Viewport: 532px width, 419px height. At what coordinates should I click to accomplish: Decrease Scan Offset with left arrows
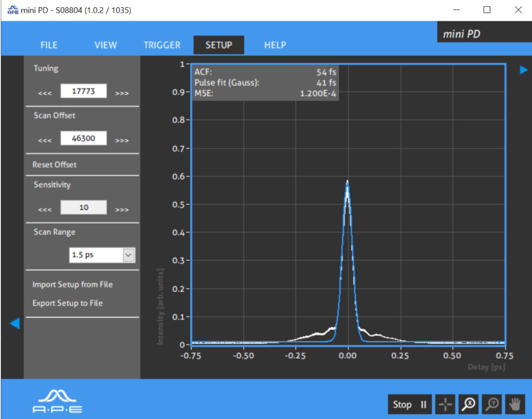pyautogui.click(x=45, y=140)
